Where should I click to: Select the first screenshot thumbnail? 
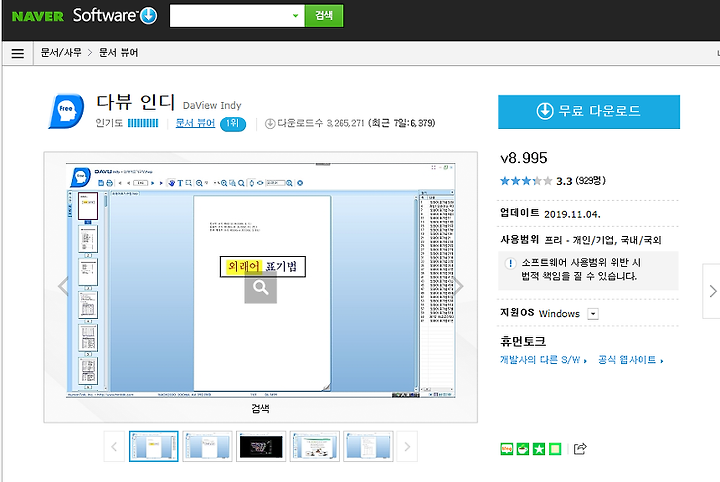pyautogui.click(x=154, y=446)
